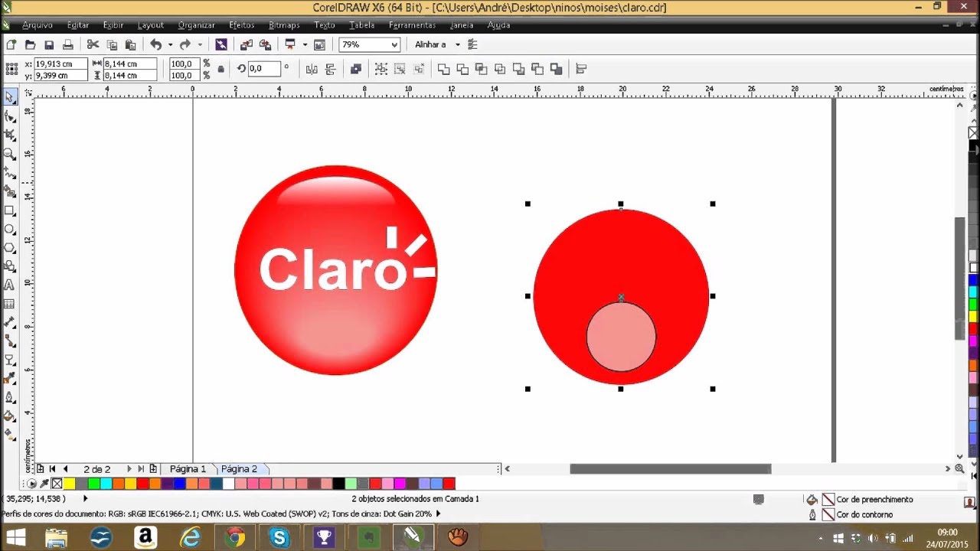Image resolution: width=980 pixels, height=551 pixels.
Task: Pick black swatch in document palette
Action: coord(338,484)
